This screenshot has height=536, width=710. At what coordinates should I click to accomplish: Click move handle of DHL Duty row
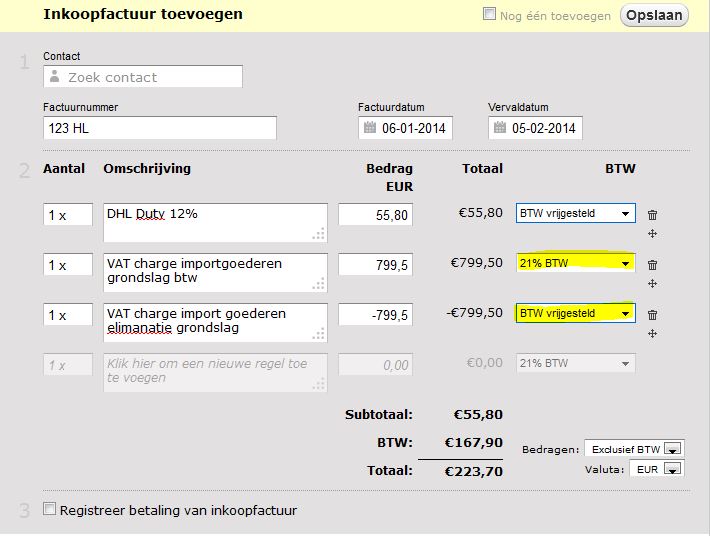click(652, 234)
